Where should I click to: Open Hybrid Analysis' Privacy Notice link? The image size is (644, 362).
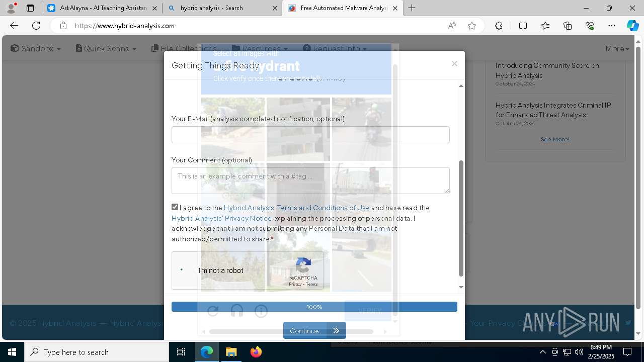(x=221, y=218)
